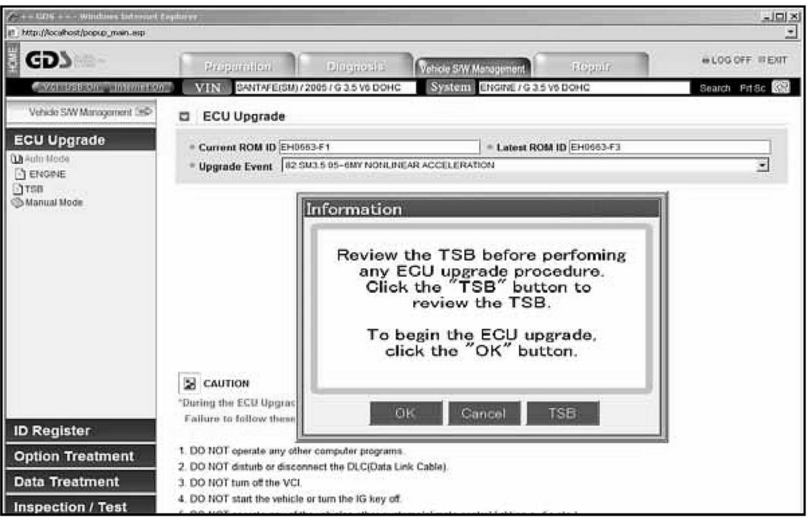Expand the Upgrade Event dropdown
Image resolution: width=812 pixels, height=524 pixels.
coord(762,166)
